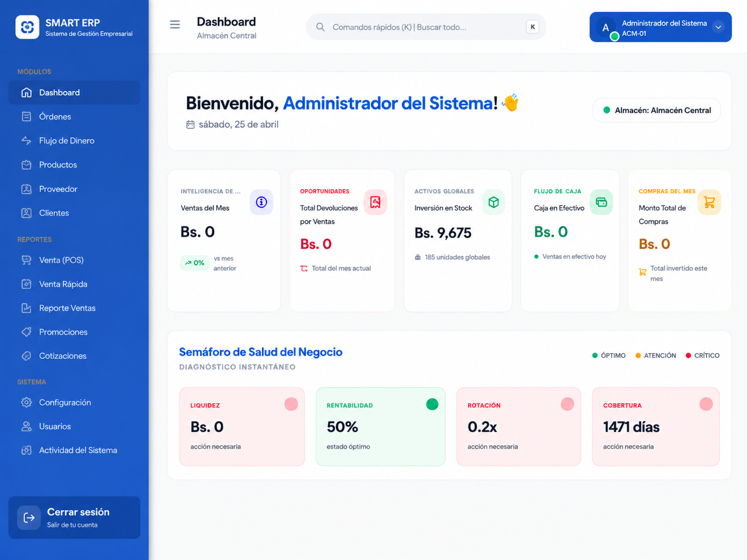Click the Cotizaciones sidebar icon

tap(26, 356)
